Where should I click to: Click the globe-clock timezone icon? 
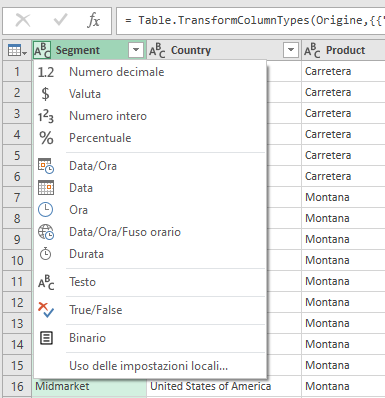pyautogui.click(x=46, y=232)
